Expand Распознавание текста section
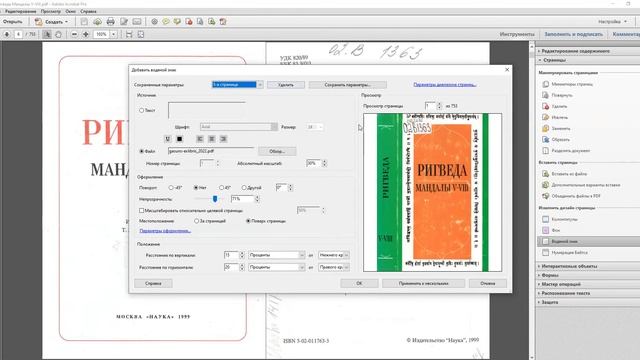This screenshot has height=360, width=640. 564,293
